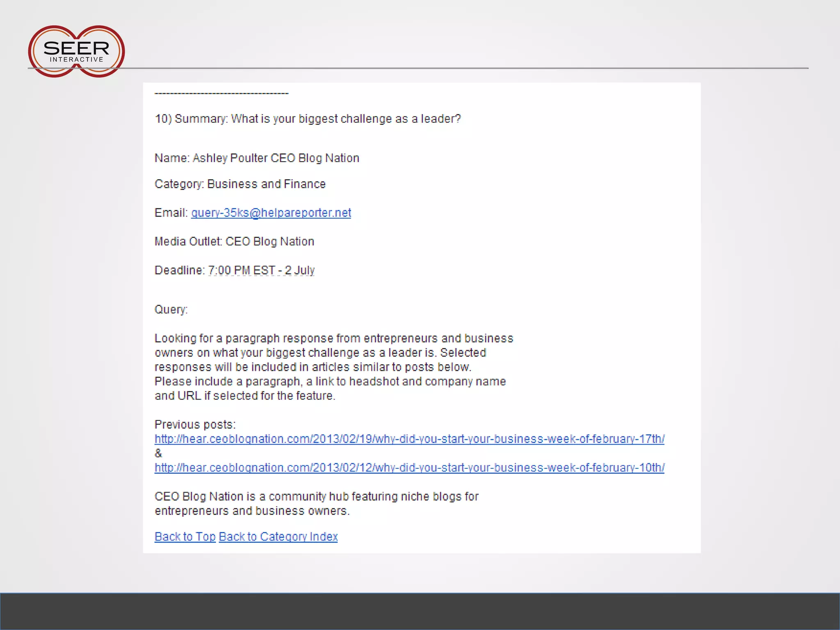The height and width of the screenshot is (630, 840).
Task: Click the 'Looking for a paragraph response' paragraph
Action: click(333, 367)
